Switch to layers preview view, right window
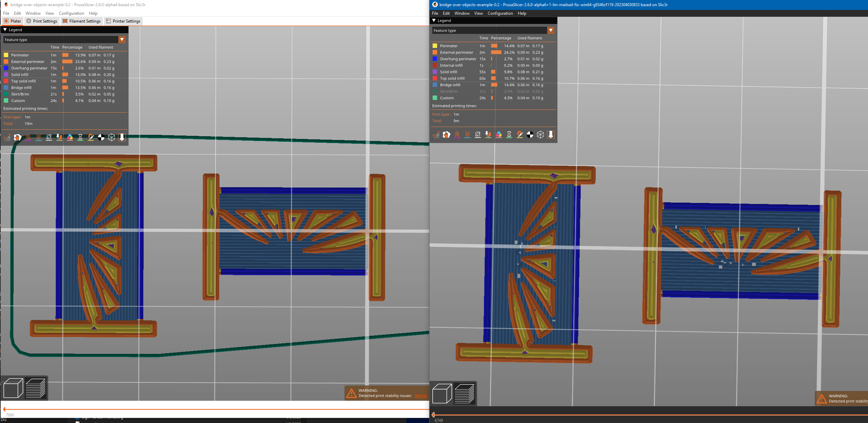The image size is (868, 423). [x=464, y=394]
